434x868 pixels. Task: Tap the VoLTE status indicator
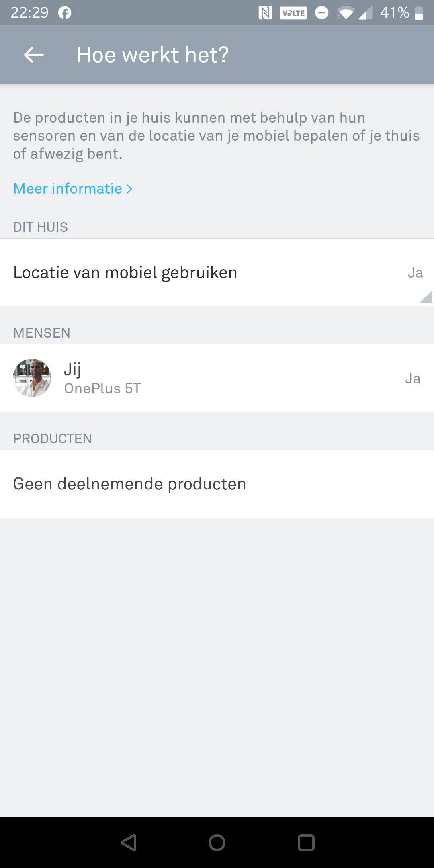[x=293, y=13]
